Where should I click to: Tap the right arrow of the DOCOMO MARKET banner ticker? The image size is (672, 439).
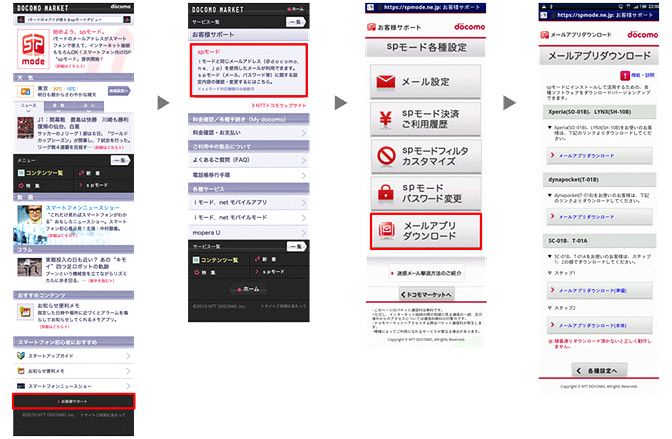point(126,19)
